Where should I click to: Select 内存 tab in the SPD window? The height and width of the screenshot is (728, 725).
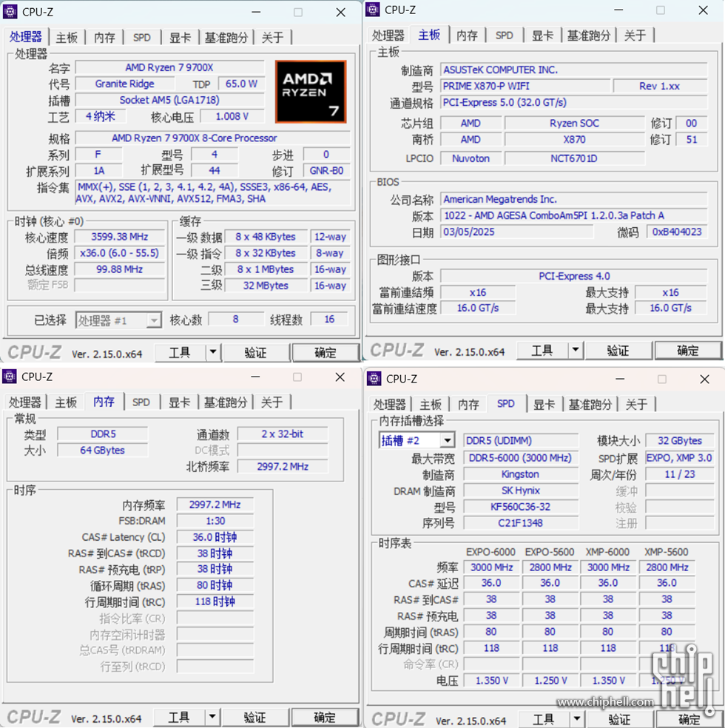[x=468, y=405]
